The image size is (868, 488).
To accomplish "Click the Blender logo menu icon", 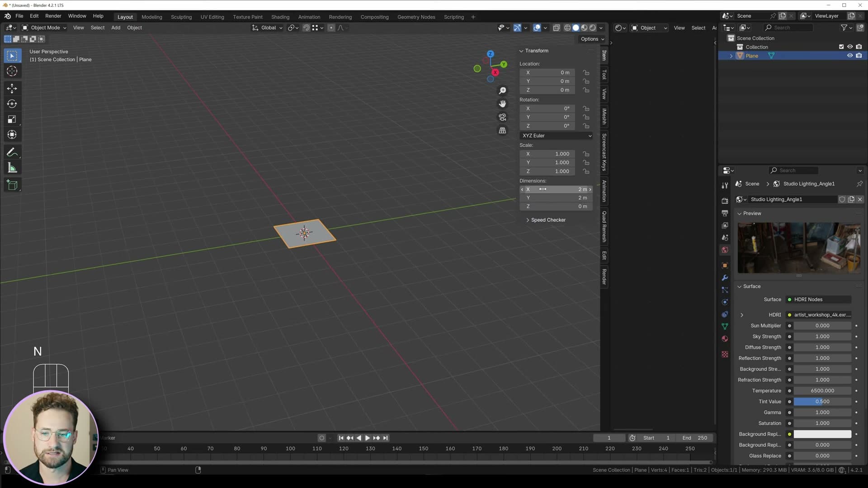I will pyautogui.click(x=8, y=16).
